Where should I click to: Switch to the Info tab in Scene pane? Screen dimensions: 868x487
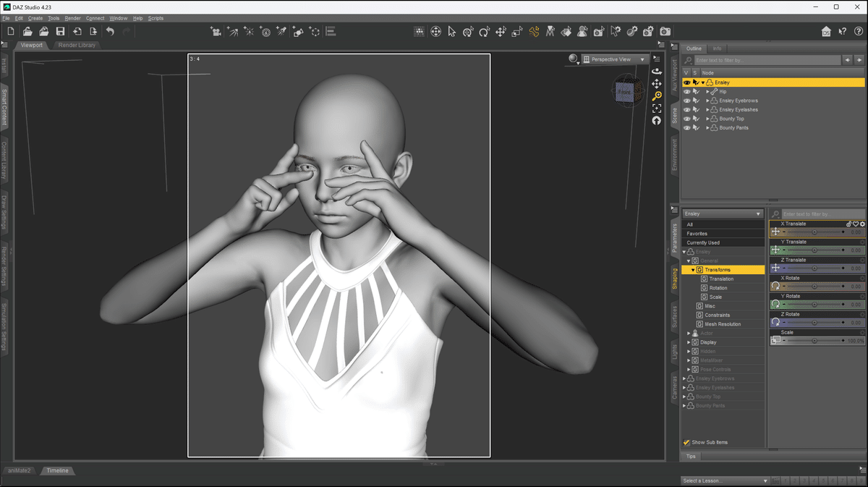(717, 48)
